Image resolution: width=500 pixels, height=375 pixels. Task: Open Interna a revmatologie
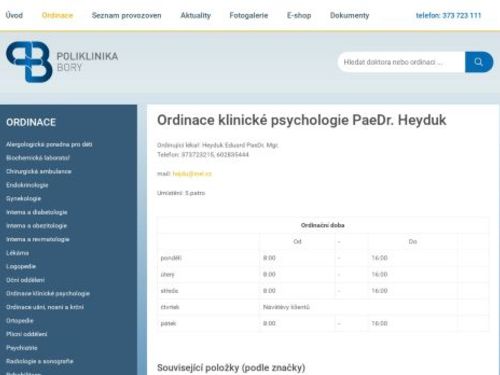pos(38,239)
